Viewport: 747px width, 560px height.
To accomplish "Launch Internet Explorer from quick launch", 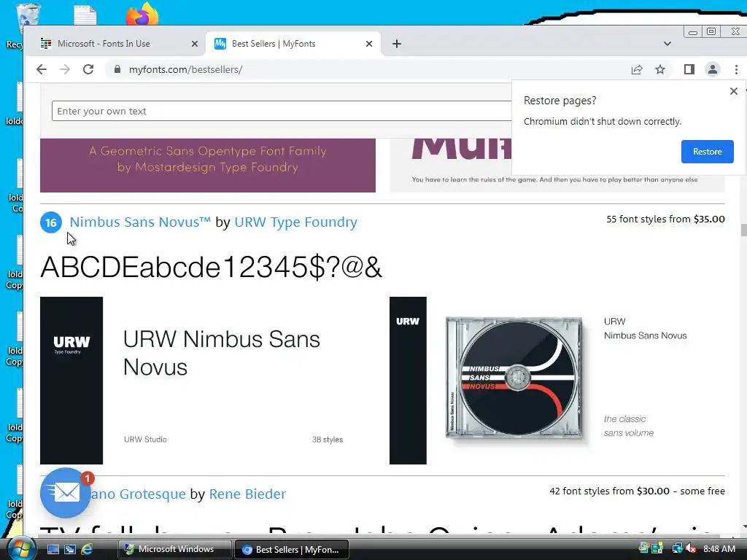I will pos(87,549).
